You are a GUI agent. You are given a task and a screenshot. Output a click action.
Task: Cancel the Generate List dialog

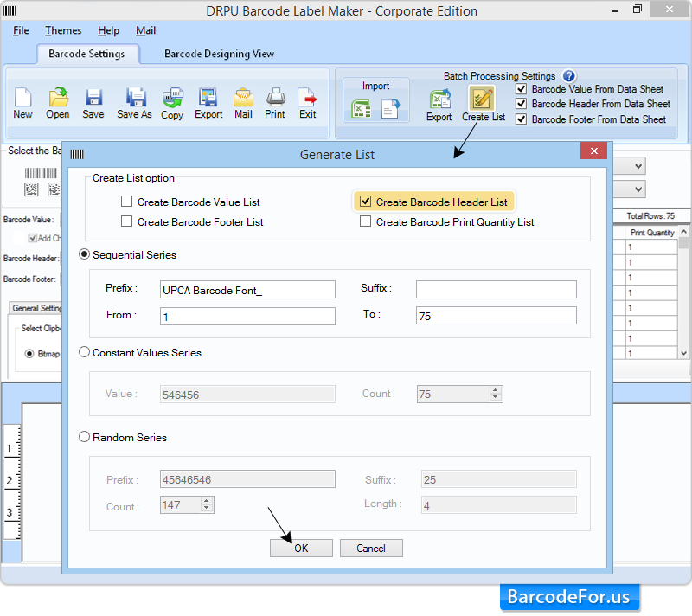[371, 548]
